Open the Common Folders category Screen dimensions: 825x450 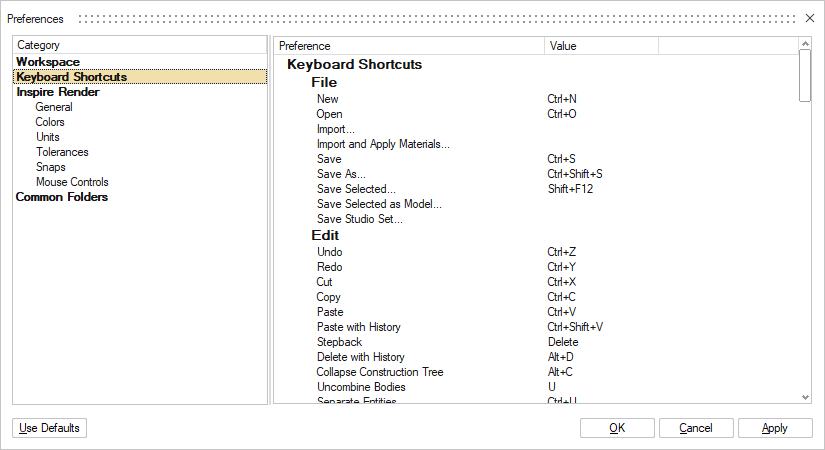pos(62,197)
